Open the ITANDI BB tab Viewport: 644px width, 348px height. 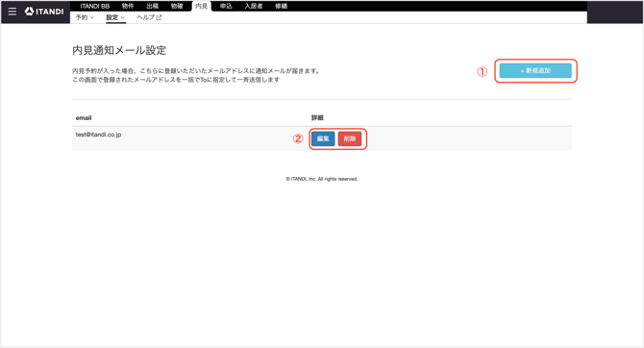pos(95,6)
